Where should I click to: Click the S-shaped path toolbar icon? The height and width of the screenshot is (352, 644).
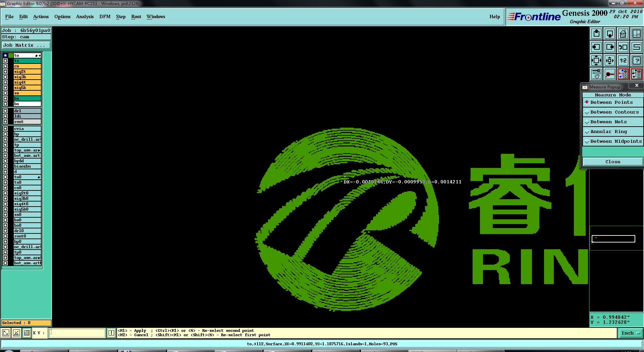tap(637, 47)
